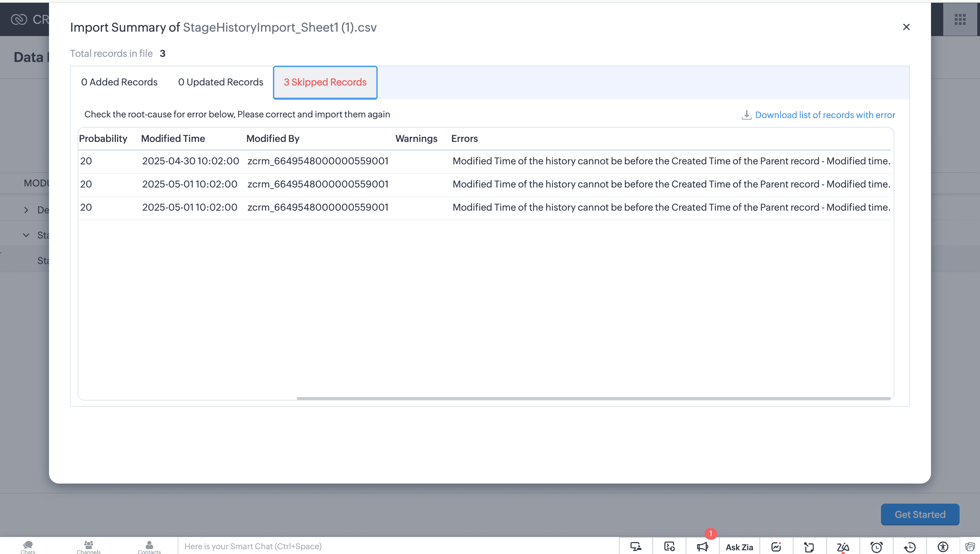Open the Zia assistant icon
980x554 pixels.
[843, 547]
